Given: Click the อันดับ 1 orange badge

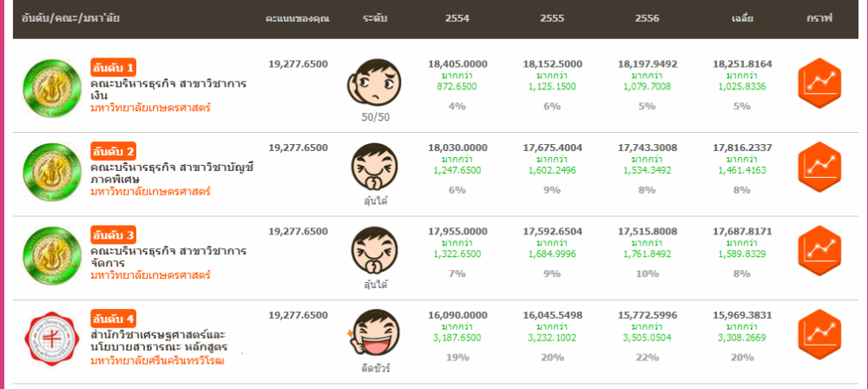Looking at the screenshot, I should pos(113,68).
